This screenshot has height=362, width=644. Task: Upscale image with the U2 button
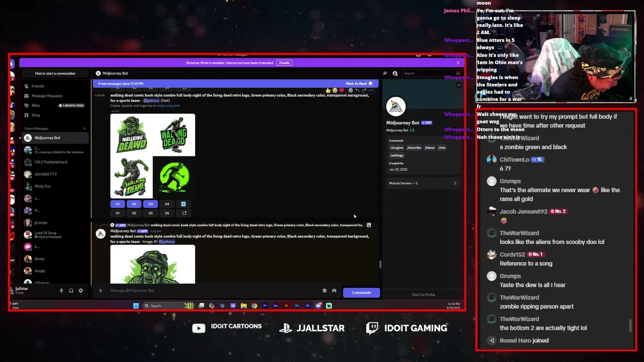pyautogui.click(x=134, y=204)
